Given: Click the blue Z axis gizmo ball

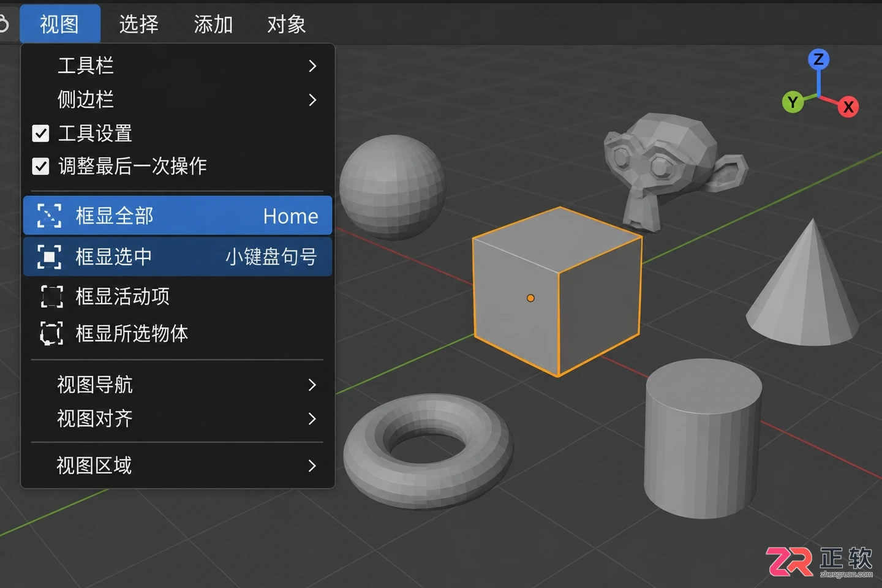Looking at the screenshot, I should (x=818, y=59).
